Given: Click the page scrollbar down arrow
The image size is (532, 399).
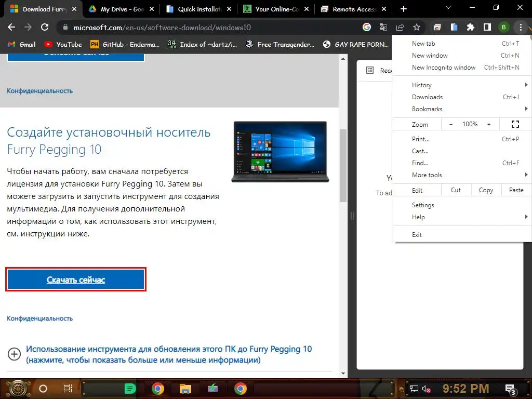Looking at the screenshot, I should pos(343,374).
